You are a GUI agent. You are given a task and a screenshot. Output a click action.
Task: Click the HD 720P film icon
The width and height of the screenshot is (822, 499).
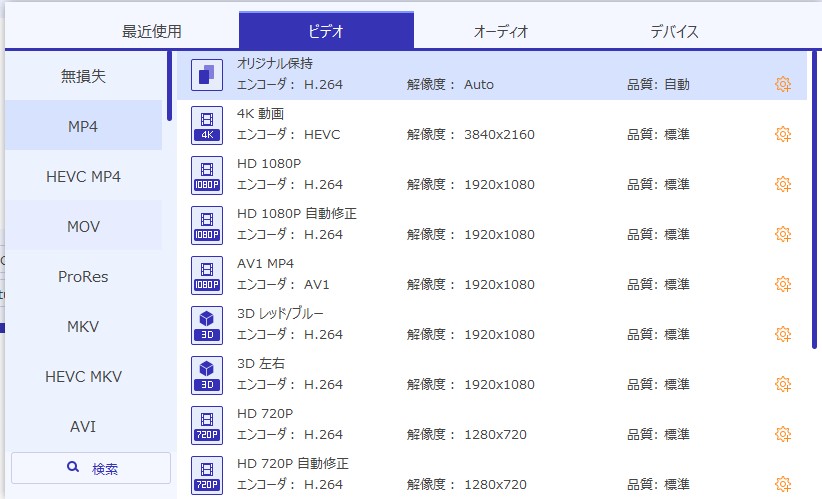[207, 425]
